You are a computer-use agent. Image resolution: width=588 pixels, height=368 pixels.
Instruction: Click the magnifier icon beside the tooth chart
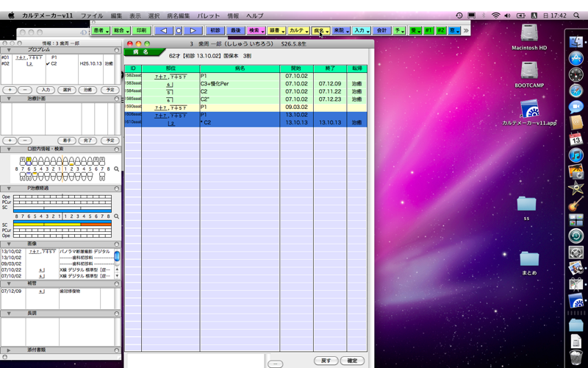click(x=116, y=169)
